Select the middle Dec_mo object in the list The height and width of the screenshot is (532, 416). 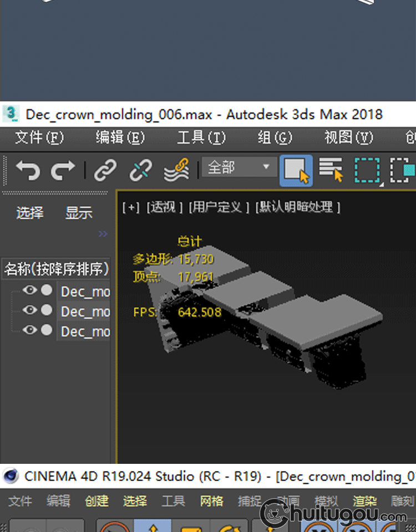click(85, 311)
